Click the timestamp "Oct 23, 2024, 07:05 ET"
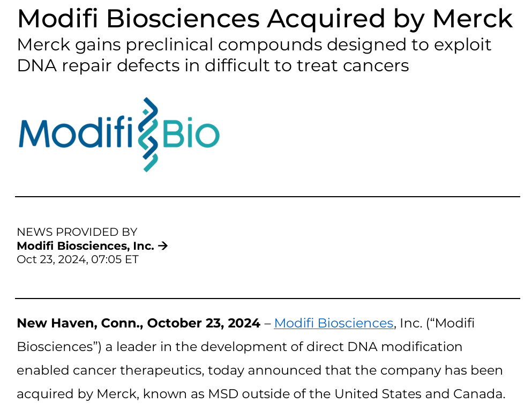This screenshot has height=410, width=532. click(x=78, y=259)
